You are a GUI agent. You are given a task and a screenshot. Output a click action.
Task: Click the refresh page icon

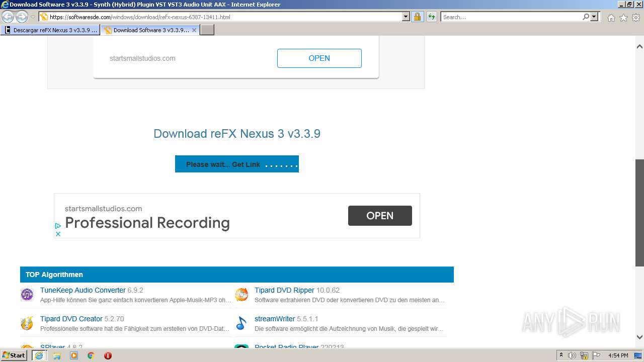431,17
